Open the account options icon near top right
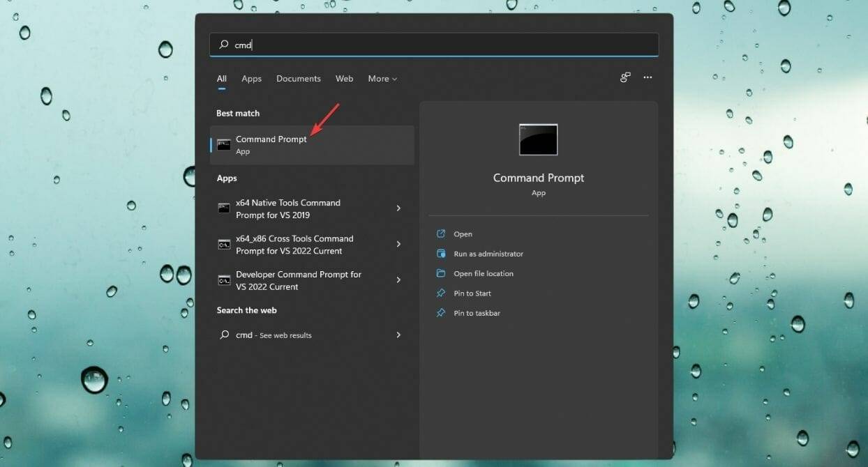Screen dimensions: 868x467 (624, 77)
